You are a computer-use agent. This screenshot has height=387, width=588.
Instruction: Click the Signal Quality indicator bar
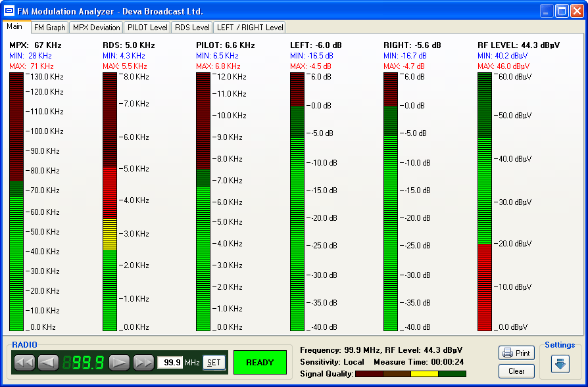click(x=411, y=375)
